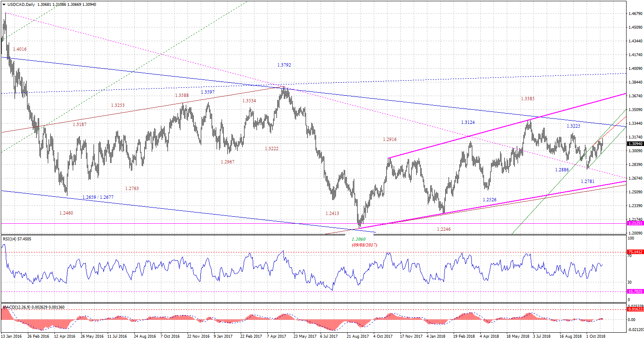Select the 1.3124 annotation

pos(468,122)
